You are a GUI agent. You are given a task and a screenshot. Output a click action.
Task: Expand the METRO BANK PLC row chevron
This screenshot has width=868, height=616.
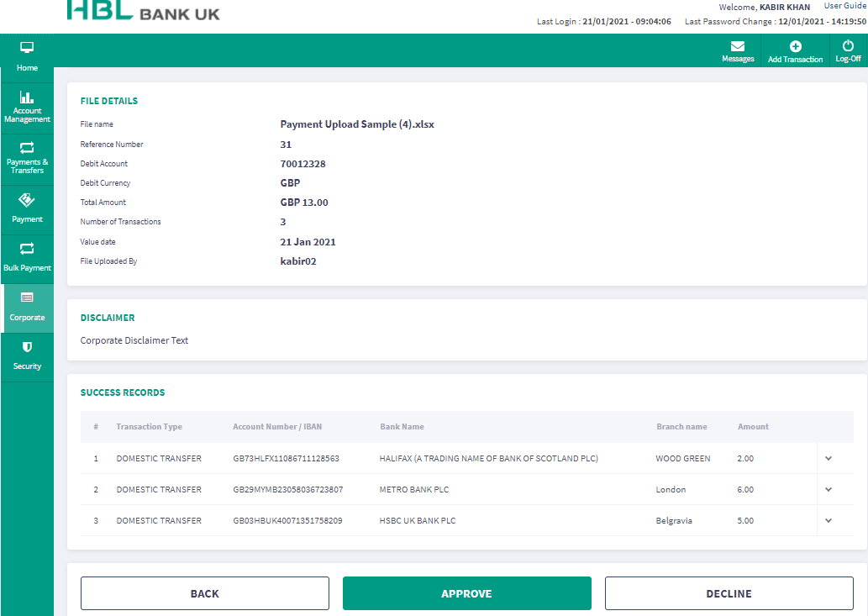click(829, 489)
